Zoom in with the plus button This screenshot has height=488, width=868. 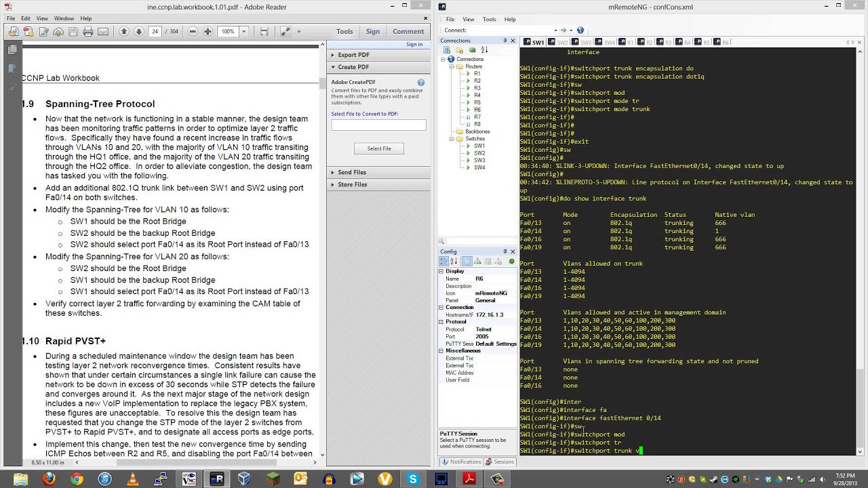tap(208, 31)
